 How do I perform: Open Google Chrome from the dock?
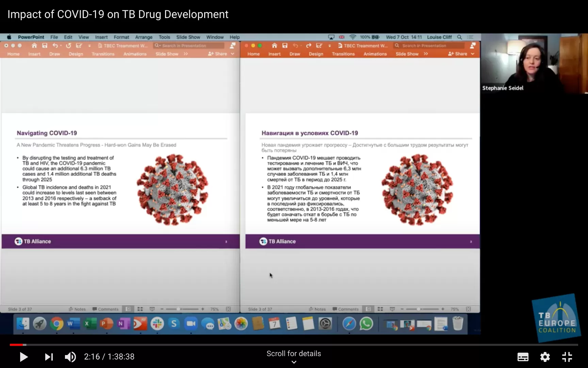tap(56, 324)
